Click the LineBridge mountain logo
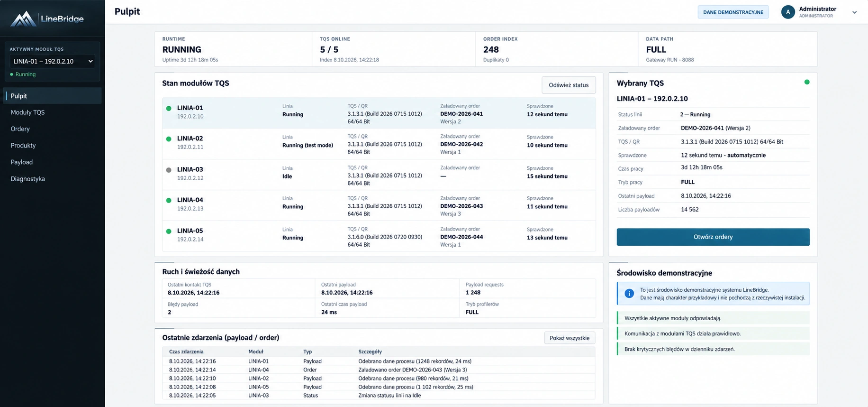 pos(23,18)
